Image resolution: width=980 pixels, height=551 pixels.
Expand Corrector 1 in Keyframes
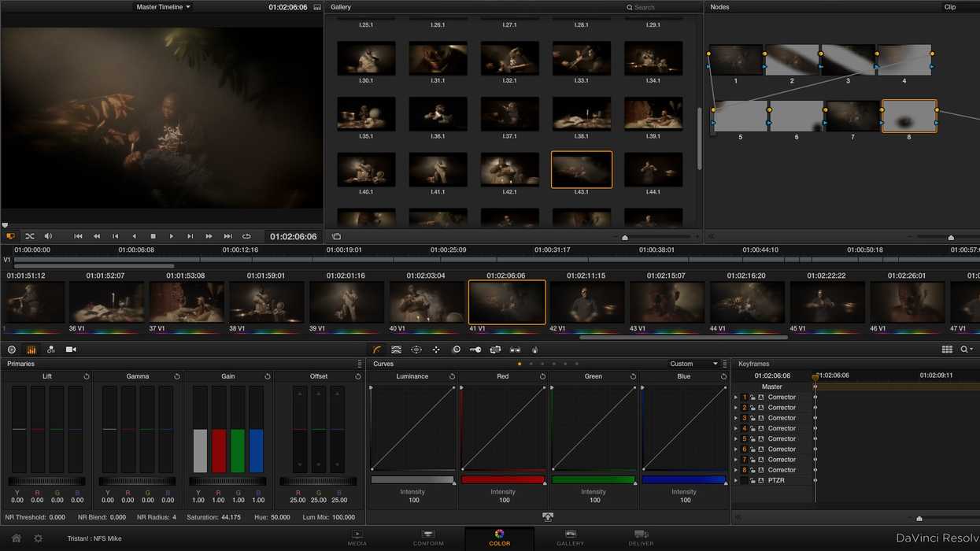tap(736, 398)
